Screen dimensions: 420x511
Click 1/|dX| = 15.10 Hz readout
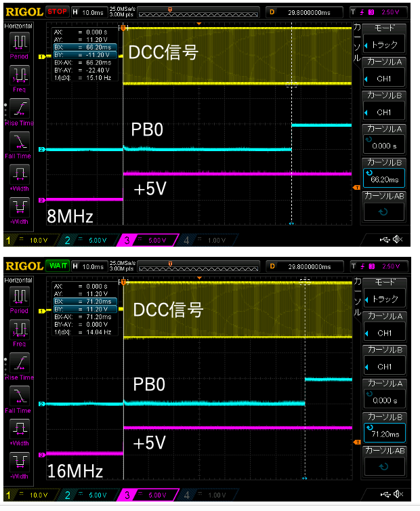pyautogui.click(x=83, y=78)
